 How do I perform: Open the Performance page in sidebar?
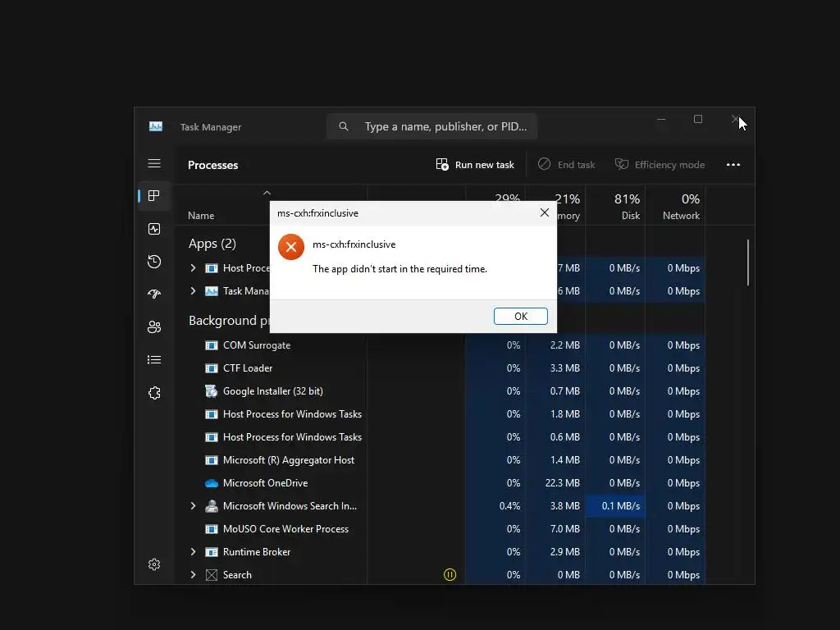click(154, 229)
